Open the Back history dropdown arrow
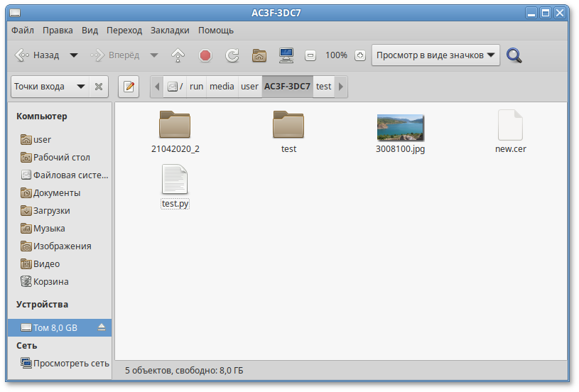 73,55
